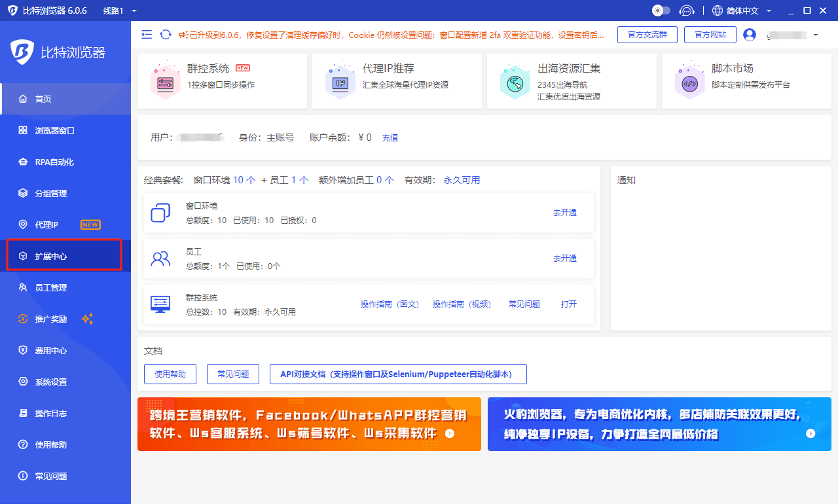Click the globe language icon
Viewport: 838px width, 504px height.
click(718, 10)
